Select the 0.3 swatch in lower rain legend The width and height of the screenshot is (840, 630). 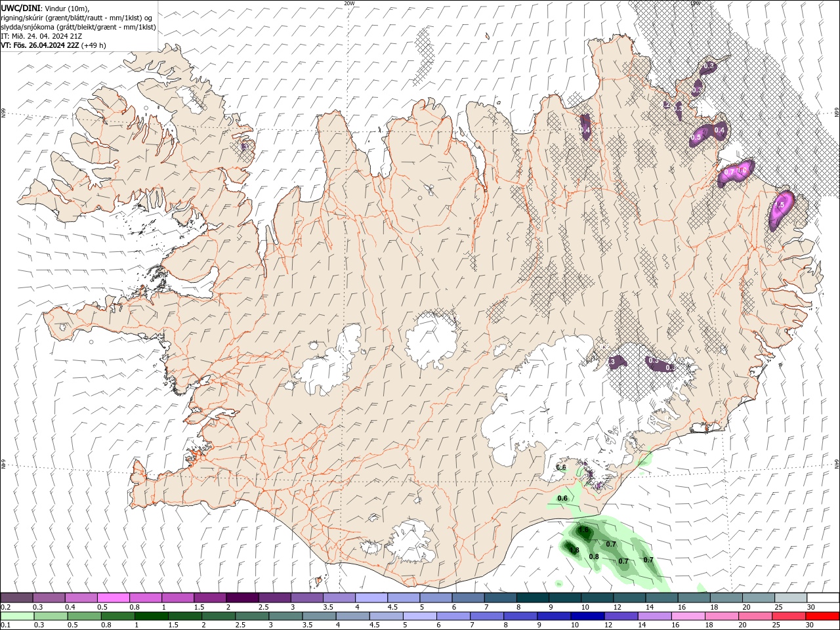point(51,616)
